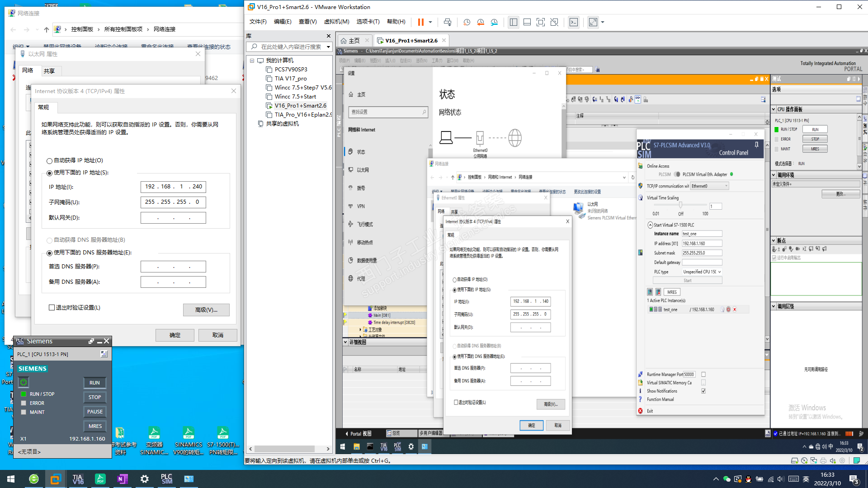
Task: Open the library search box dropdown arrow
Action: click(x=328, y=47)
